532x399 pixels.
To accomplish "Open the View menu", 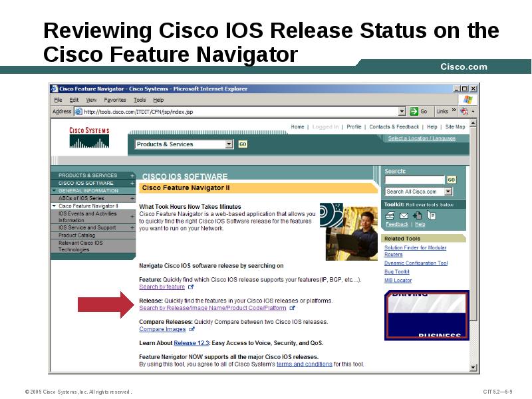I will click(x=91, y=100).
